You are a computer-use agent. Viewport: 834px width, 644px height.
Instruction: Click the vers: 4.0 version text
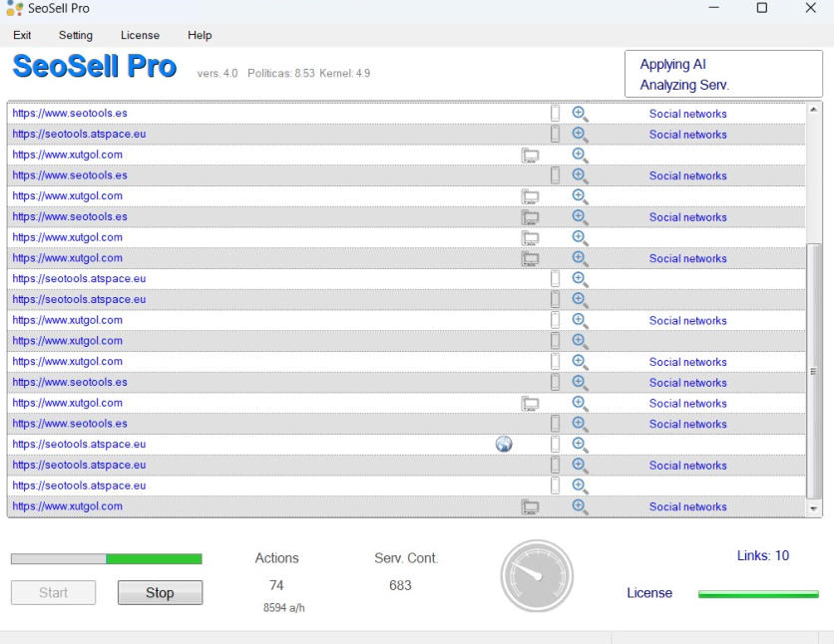pyautogui.click(x=217, y=74)
